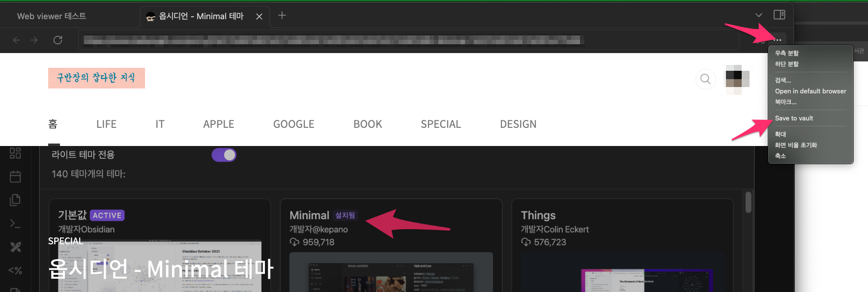Click the blurred address bar field
This screenshot has width=868, height=292.
pos(408,40)
